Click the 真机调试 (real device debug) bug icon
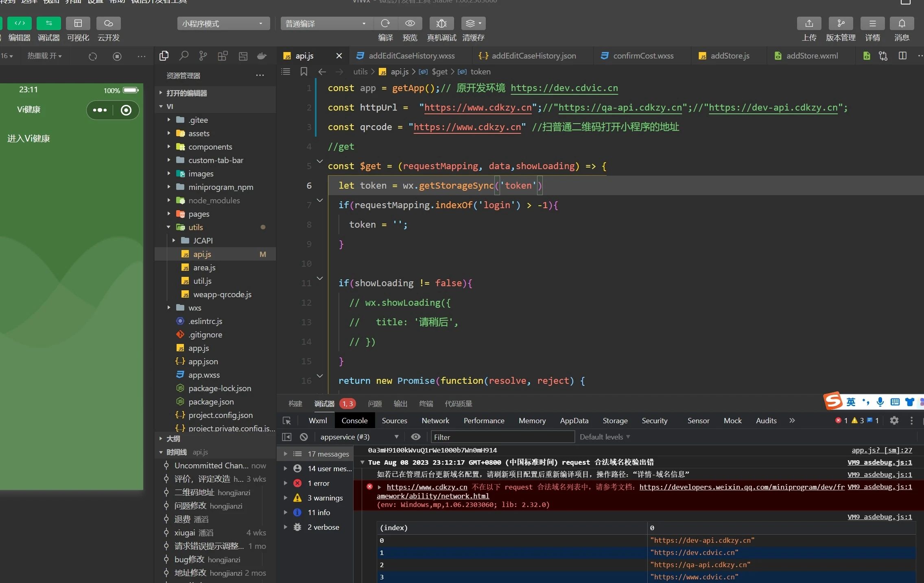924x583 pixels. tap(441, 24)
